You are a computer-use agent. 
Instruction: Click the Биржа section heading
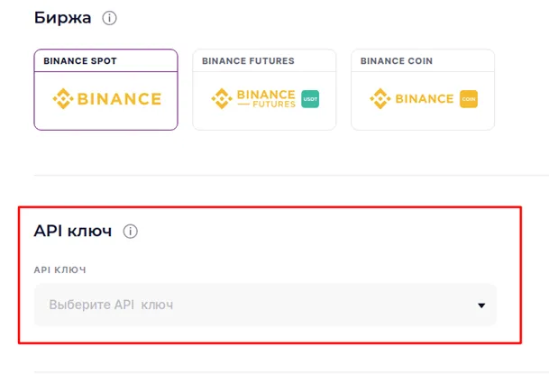pyautogui.click(x=63, y=18)
